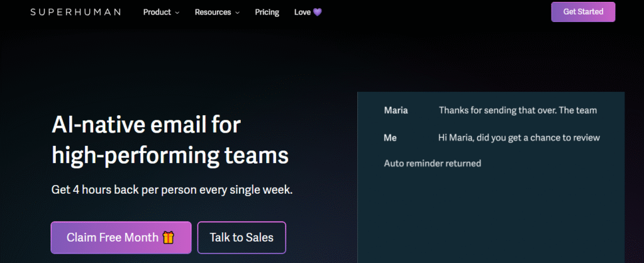
Task: Click the SUPERHUMAN logo
Action: (x=75, y=13)
